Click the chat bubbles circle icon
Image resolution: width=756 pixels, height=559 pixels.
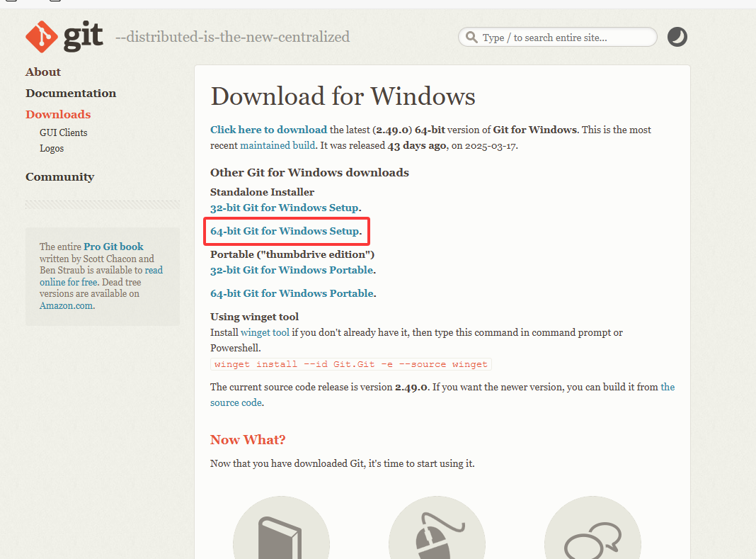pyautogui.click(x=592, y=528)
